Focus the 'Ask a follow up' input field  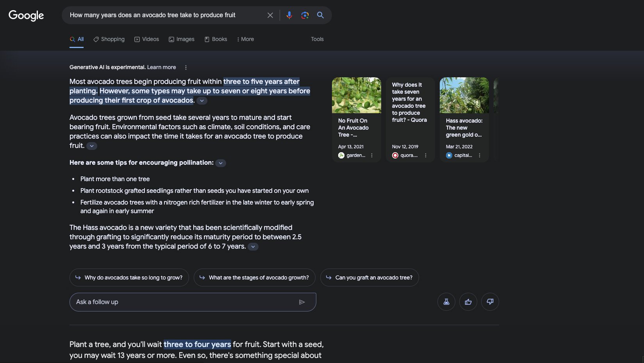[193, 302]
